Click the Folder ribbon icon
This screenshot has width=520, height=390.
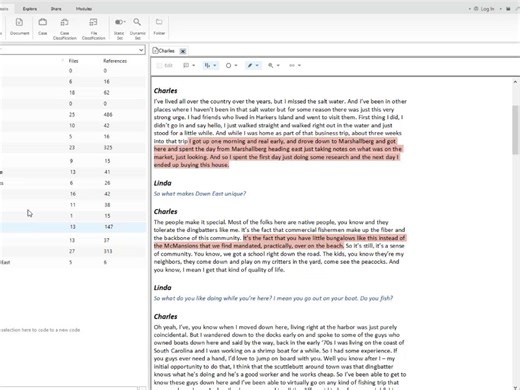(159, 22)
